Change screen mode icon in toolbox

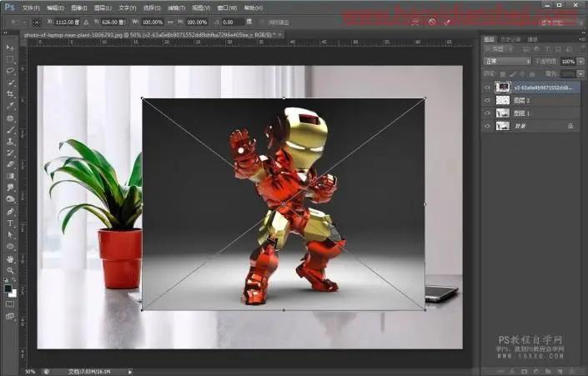tap(10, 317)
